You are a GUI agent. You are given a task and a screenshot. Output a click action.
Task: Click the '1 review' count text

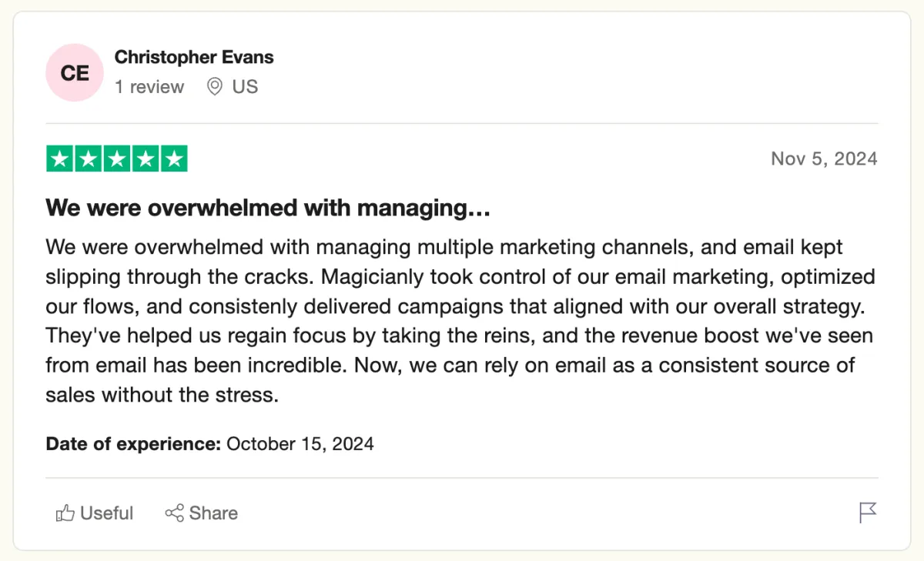click(x=149, y=87)
